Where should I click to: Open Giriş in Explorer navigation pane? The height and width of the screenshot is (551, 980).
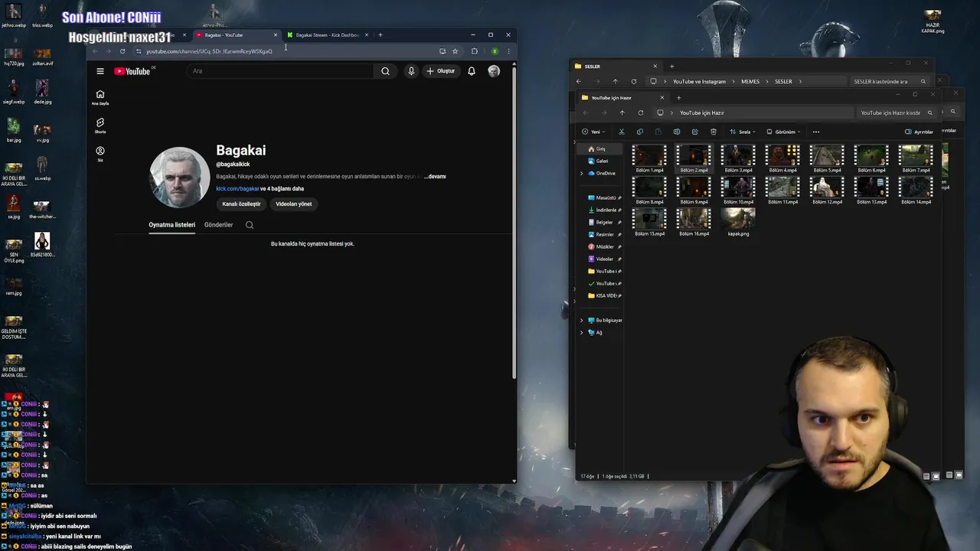(x=601, y=149)
